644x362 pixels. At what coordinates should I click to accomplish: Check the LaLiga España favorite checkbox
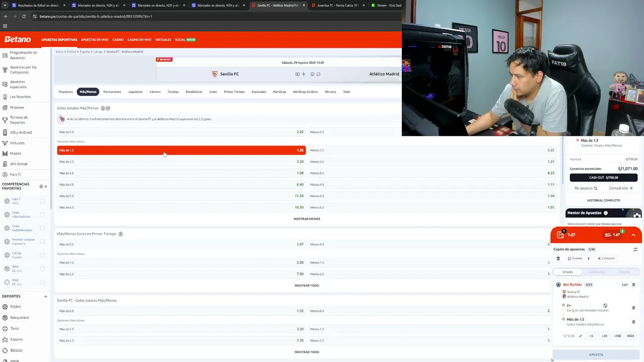click(42, 255)
